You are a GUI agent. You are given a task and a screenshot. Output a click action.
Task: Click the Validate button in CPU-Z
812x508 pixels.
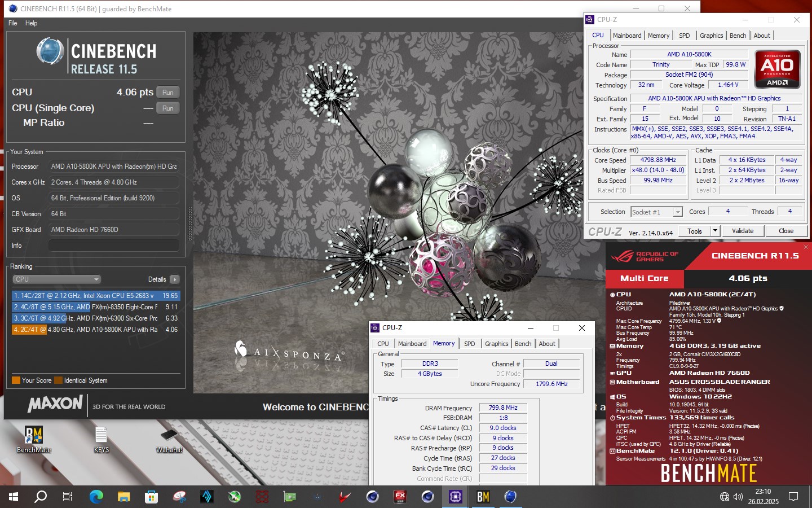[743, 231]
